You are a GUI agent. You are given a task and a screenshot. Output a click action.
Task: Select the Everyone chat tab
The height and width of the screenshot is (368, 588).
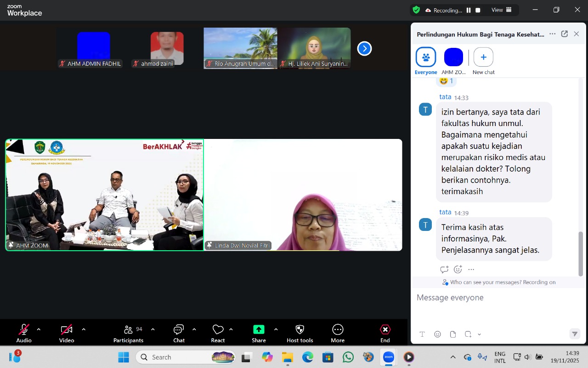(x=426, y=61)
